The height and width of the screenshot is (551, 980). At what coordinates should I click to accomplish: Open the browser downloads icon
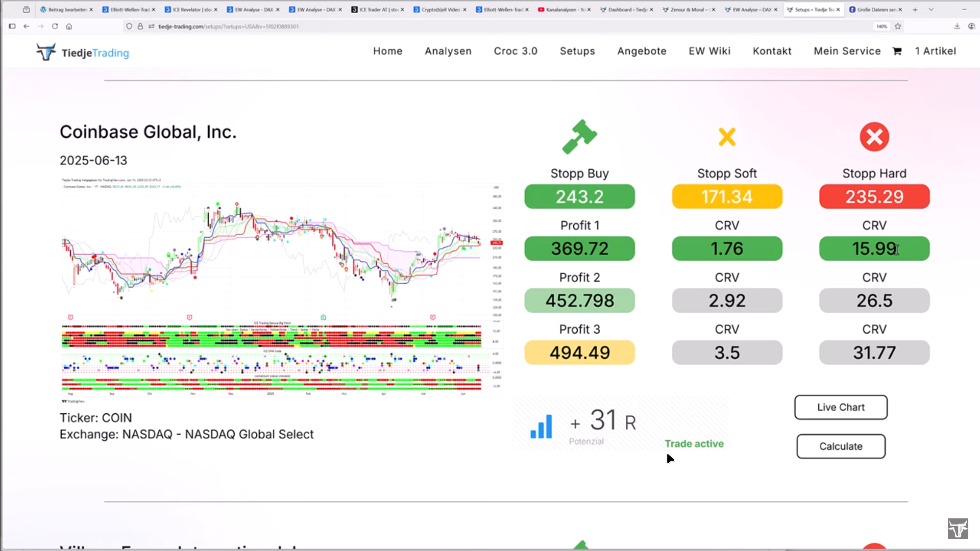click(x=957, y=26)
